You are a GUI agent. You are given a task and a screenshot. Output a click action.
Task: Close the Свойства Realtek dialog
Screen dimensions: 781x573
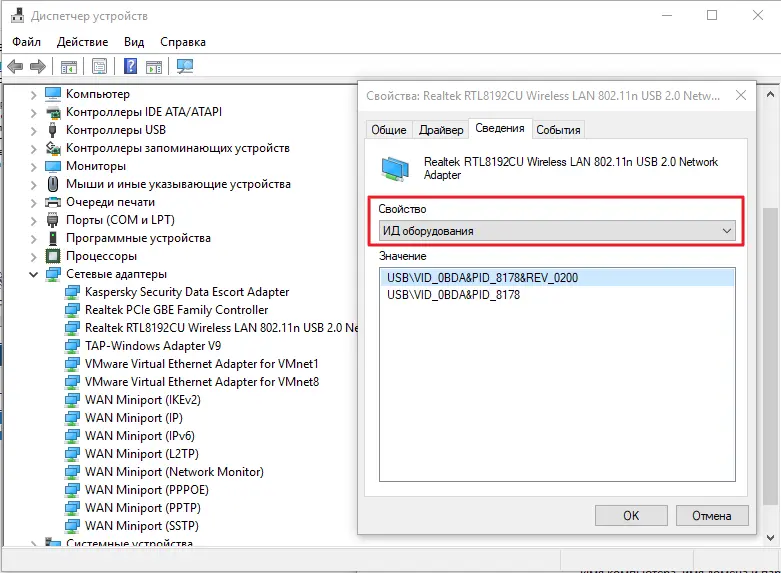pos(741,95)
